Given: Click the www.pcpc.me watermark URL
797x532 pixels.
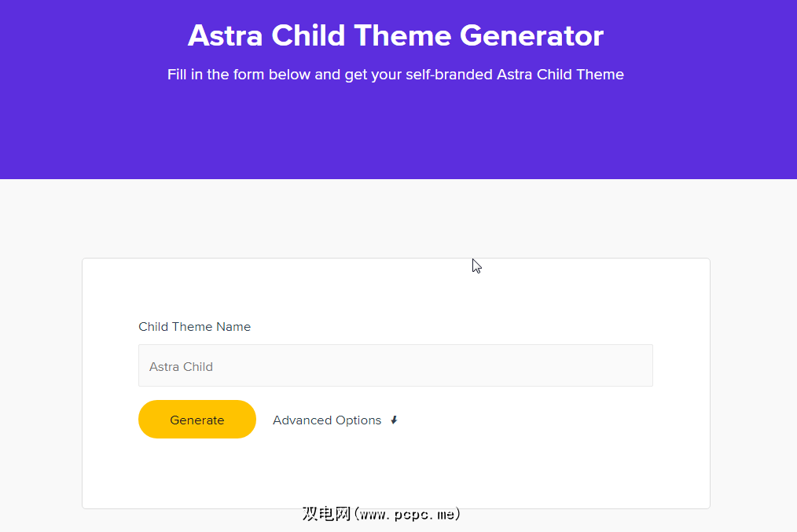Looking at the screenshot, I should tap(407, 515).
